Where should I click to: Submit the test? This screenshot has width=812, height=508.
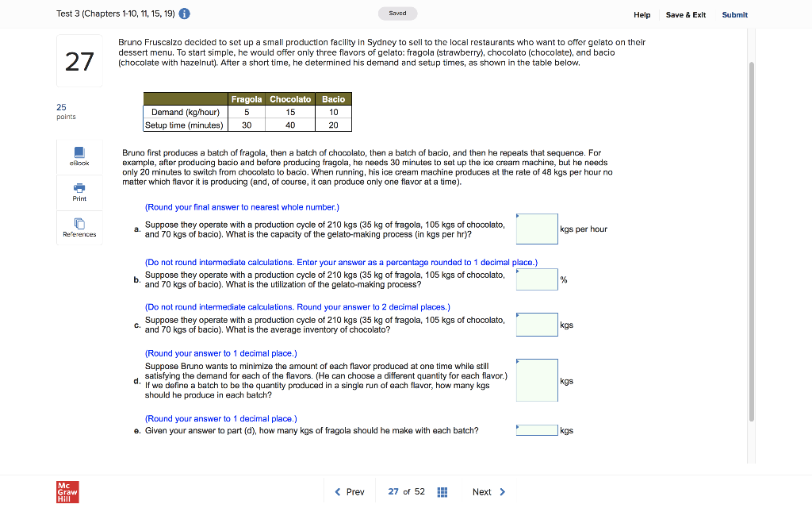[735, 14]
